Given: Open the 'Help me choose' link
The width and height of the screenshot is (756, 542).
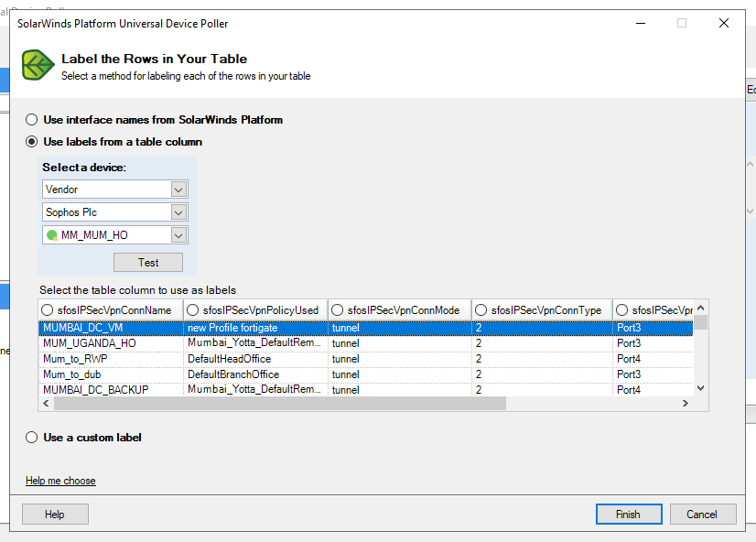Looking at the screenshot, I should (60, 481).
